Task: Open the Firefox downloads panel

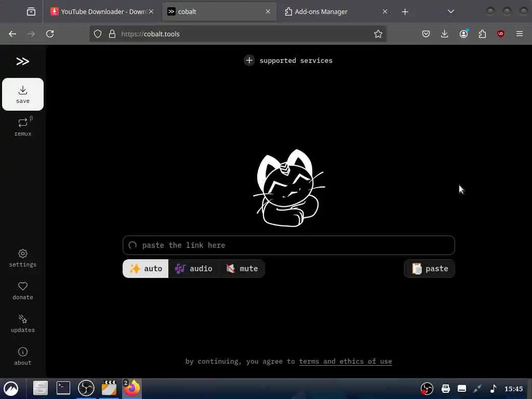Action: pos(445,34)
